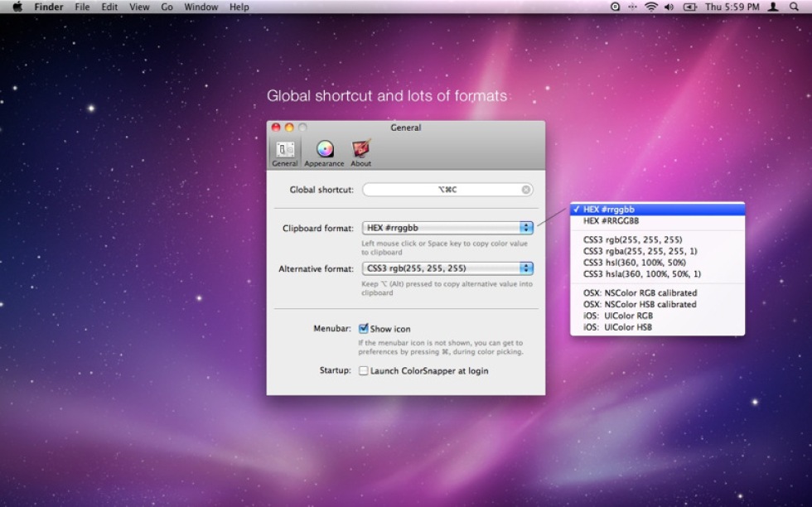Viewport: 812px width, 507px height.
Task: Choose HEX #RRGGBB uppercase option
Action: (611, 221)
